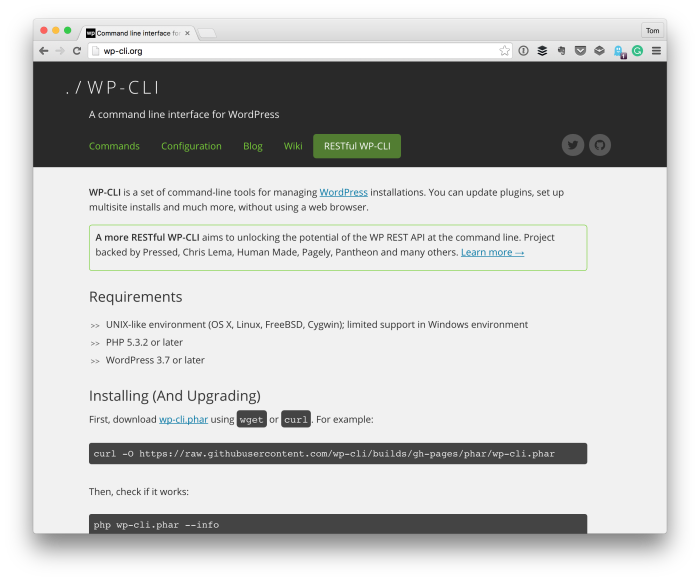Screen dimensions: 700x581
Task: Reload the page with refresh icon
Action: [x=77, y=51]
